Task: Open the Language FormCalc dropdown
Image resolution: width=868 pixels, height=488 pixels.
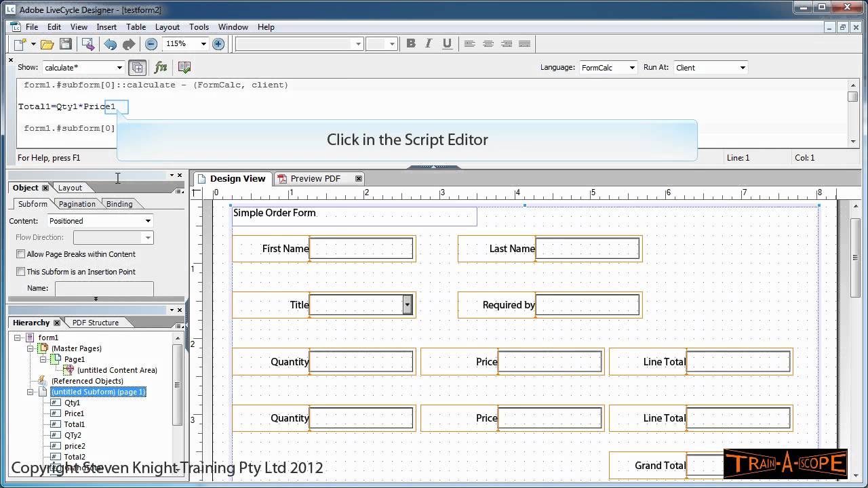Action: (632, 68)
